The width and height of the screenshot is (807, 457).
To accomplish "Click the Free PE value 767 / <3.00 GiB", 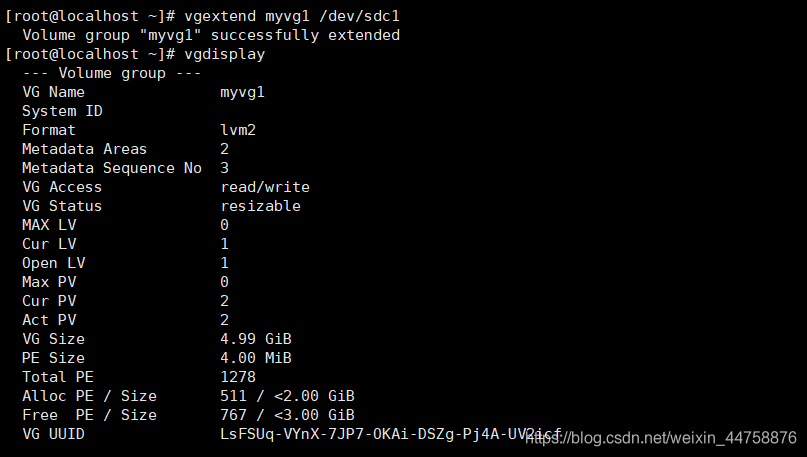I will (x=287, y=415).
